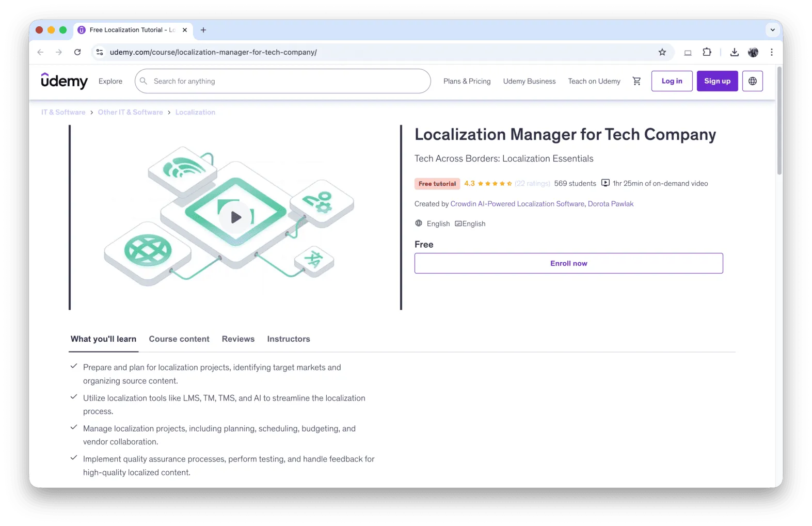Focus the Search for anything field
Image resolution: width=812 pixels, height=526 pixels.
coord(283,81)
